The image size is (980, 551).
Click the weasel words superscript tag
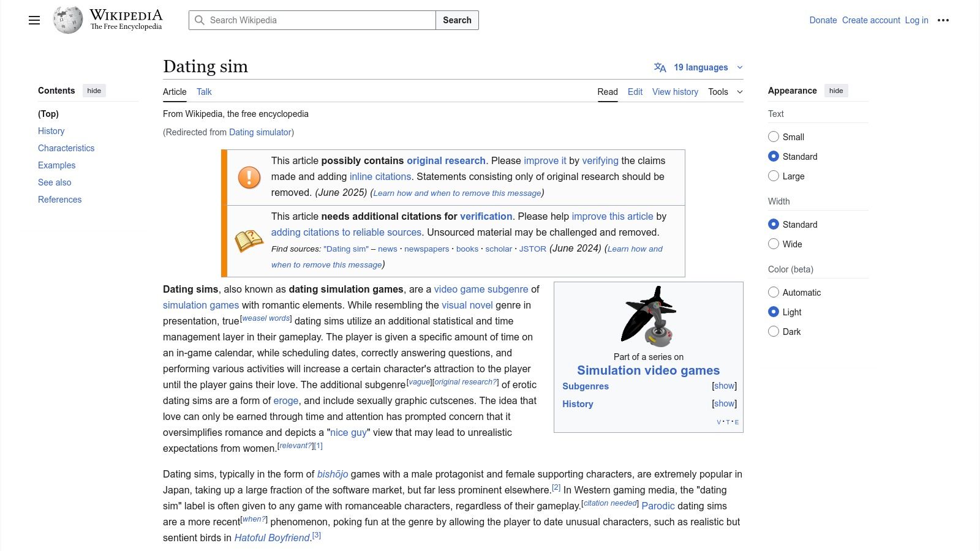point(266,318)
